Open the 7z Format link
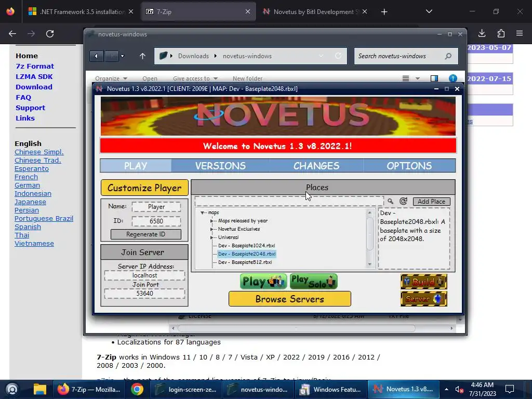Viewport: 532px width, 399px height. tap(35, 66)
